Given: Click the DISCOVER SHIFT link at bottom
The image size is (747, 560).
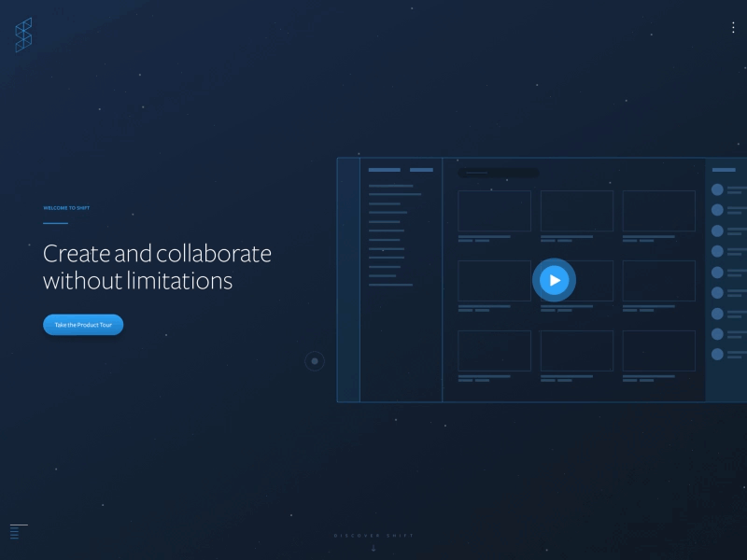Looking at the screenshot, I should 373,535.
